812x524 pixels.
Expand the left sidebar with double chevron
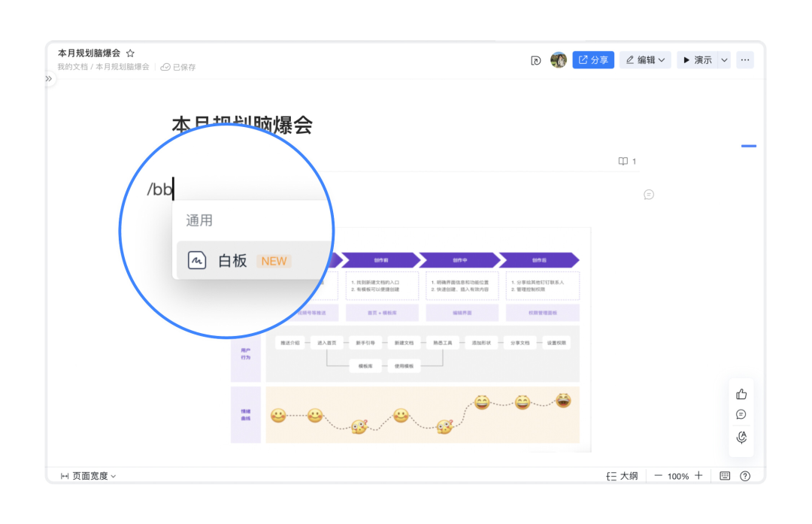point(49,79)
